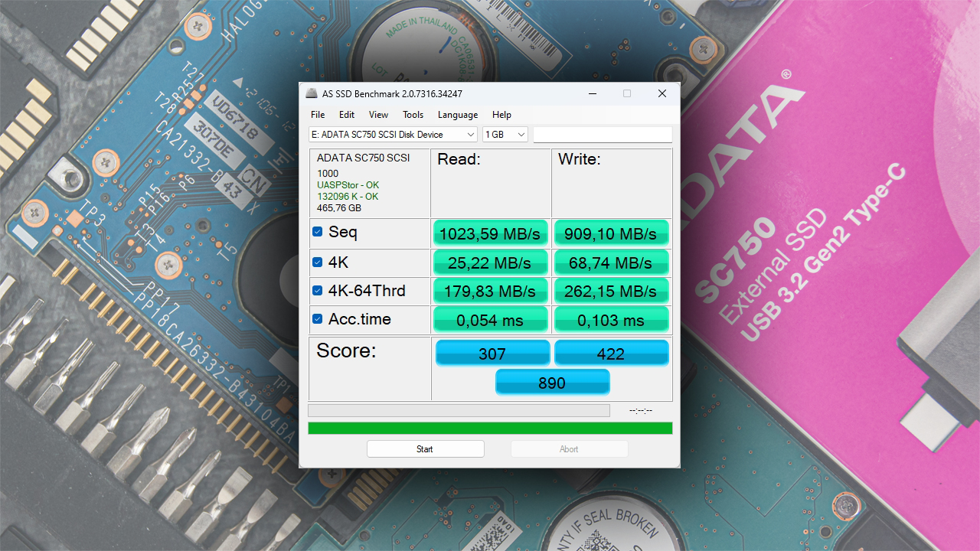Click the Score: label

click(347, 351)
